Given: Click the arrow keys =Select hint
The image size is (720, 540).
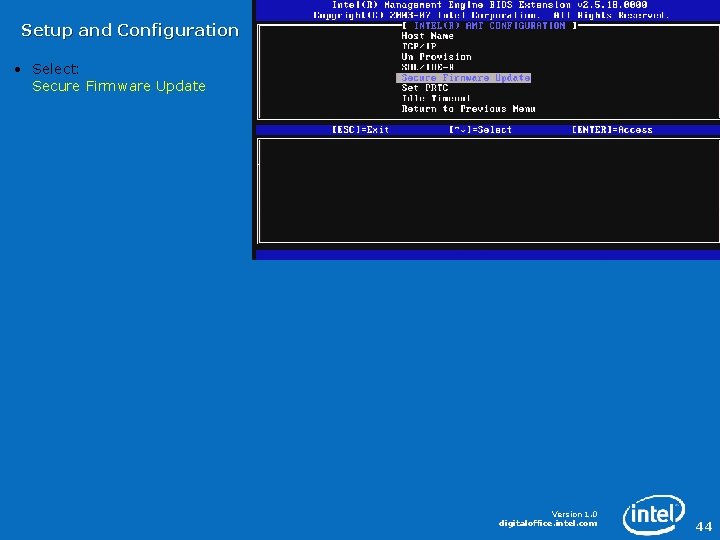Looking at the screenshot, I should point(480,130).
